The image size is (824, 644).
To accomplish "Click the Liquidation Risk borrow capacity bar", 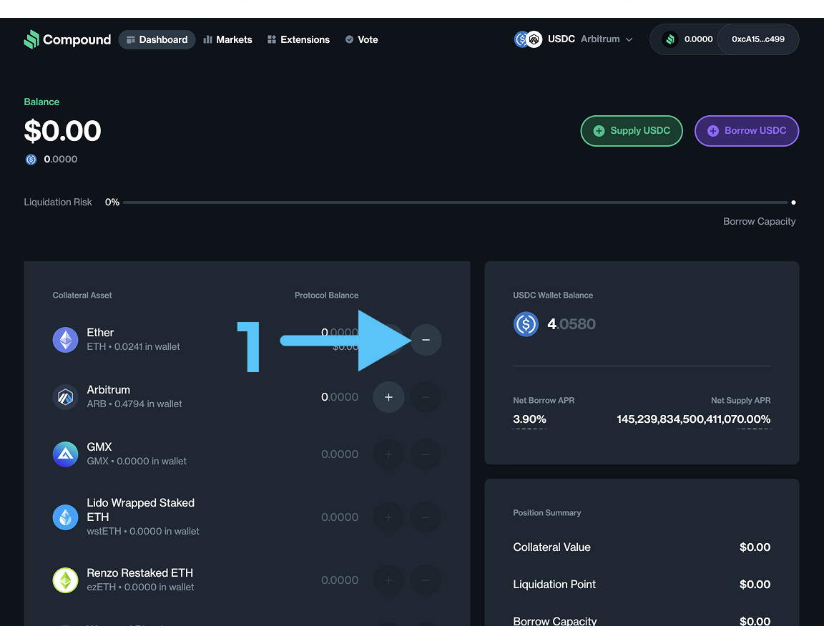I will pos(458,203).
